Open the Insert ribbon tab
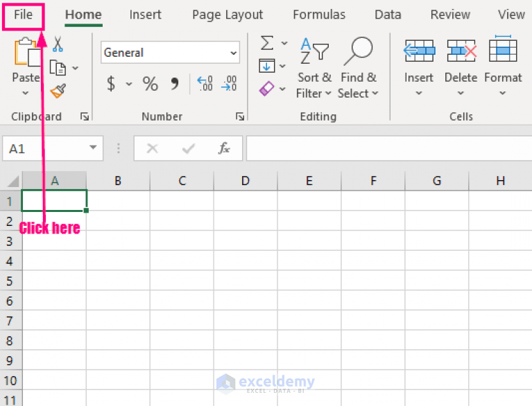 [145, 15]
